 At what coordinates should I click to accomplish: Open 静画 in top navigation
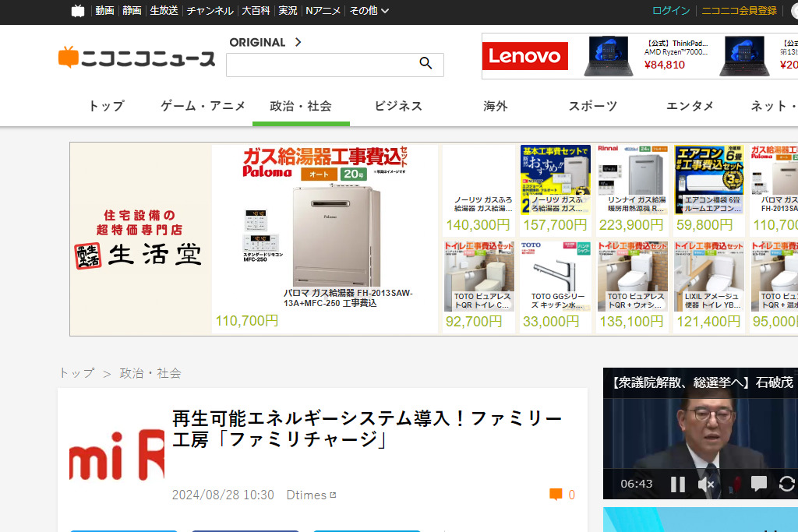[x=132, y=11]
